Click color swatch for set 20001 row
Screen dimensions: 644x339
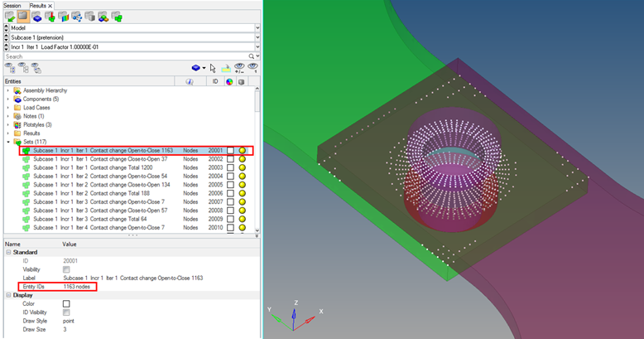point(230,150)
